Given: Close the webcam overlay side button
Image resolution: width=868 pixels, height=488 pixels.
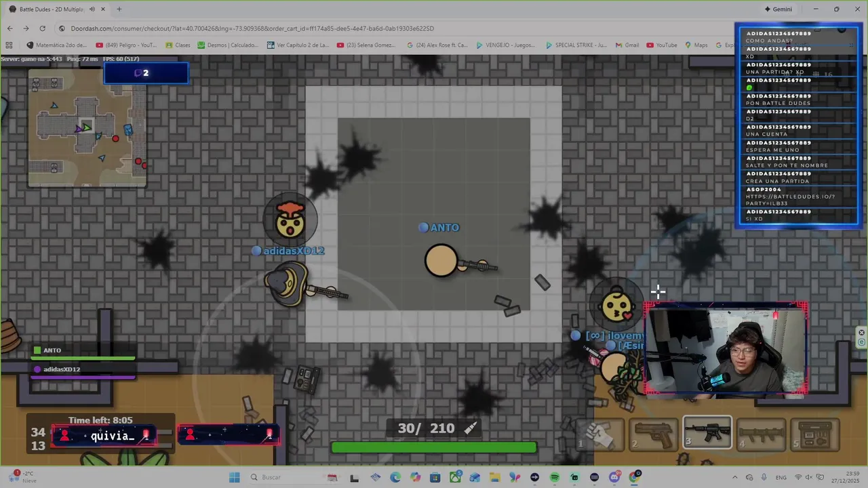Looking at the screenshot, I should coord(862,333).
